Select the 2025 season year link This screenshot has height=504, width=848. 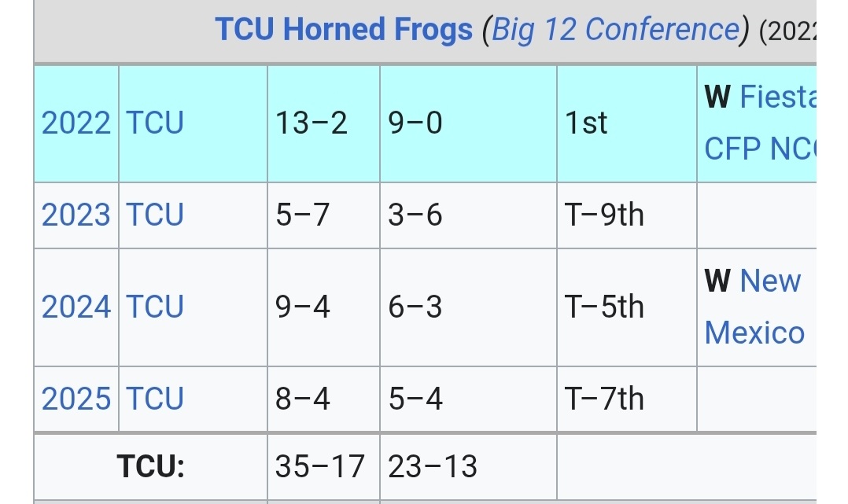(76, 399)
